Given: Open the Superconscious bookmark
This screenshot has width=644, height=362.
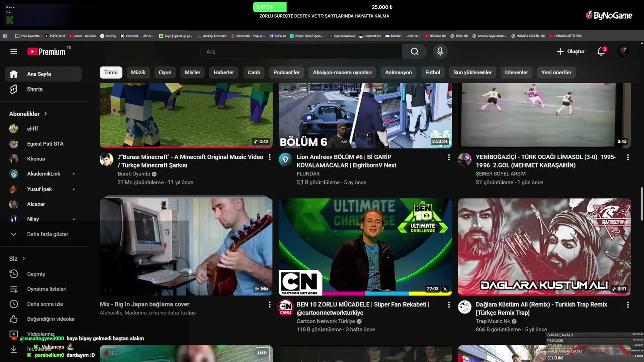Looking at the screenshot, I should pyautogui.click(x=342, y=36).
